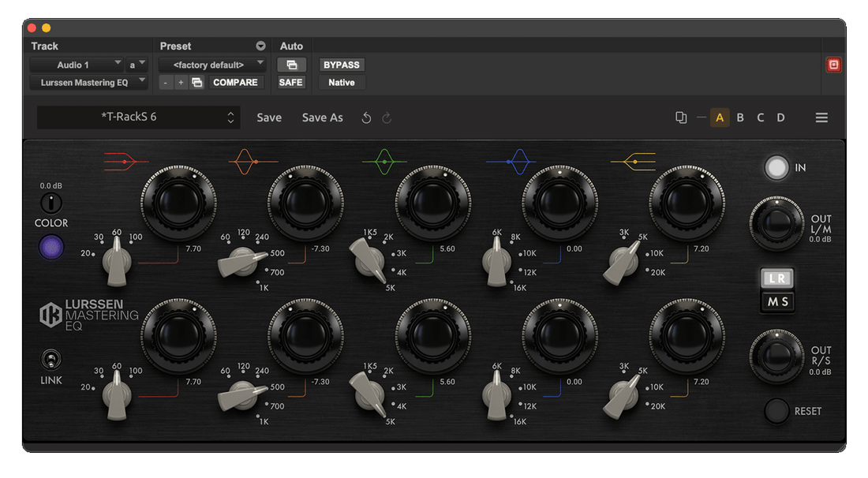Click the Save button
868x478 pixels.
pyautogui.click(x=269, y=118)
